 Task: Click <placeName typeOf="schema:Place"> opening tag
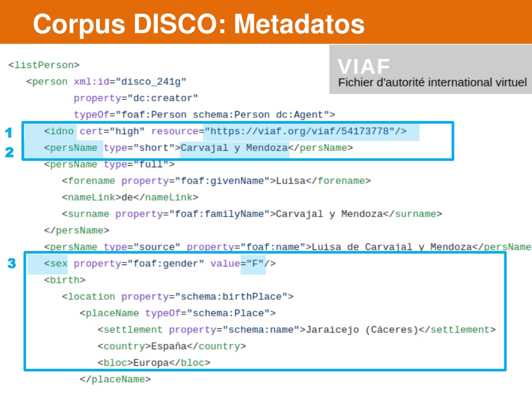(178, 313)
